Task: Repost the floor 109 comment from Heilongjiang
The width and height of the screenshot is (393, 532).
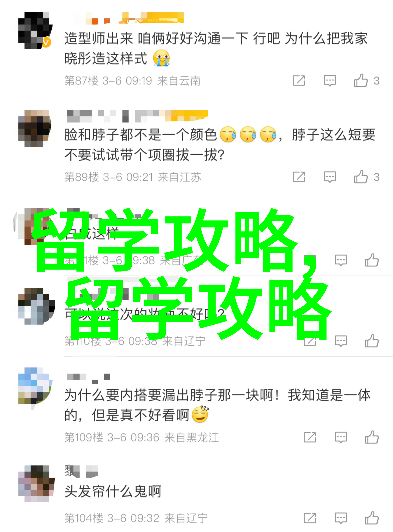Action: (x=310, y=437)
